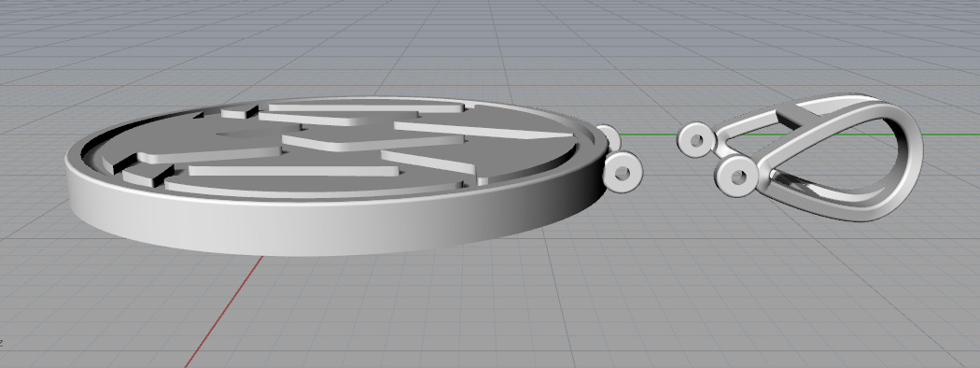Pick the bail's lower small hinge ring
Screen dimensions: 980x368
[x=737, y=177]
